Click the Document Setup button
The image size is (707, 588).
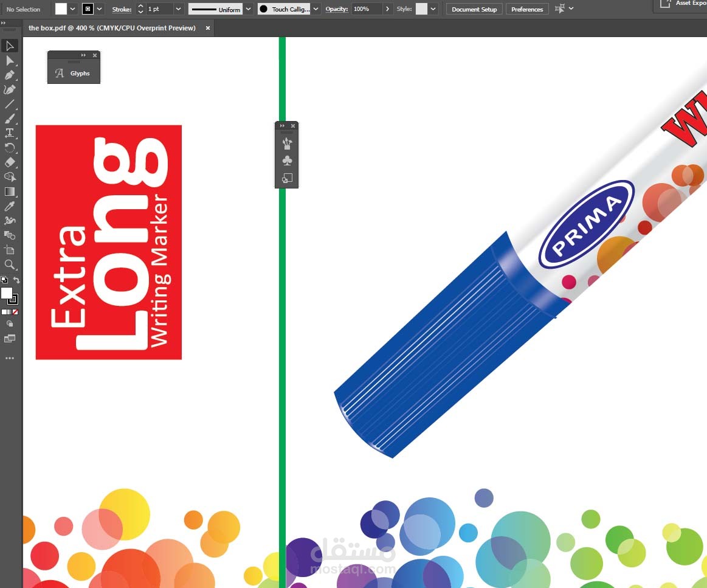pyautogui.click(x=474, y=9)
